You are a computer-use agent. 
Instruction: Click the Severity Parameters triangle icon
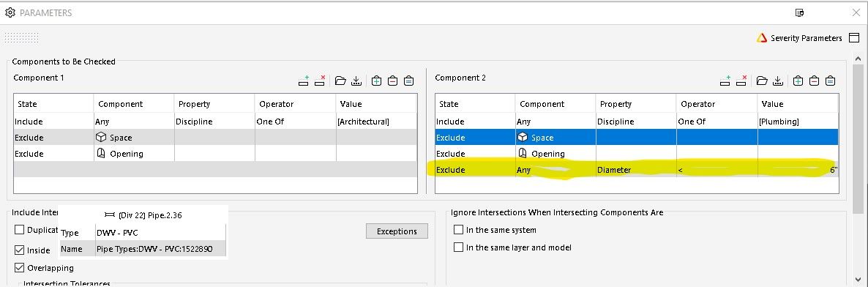(762, 38)
